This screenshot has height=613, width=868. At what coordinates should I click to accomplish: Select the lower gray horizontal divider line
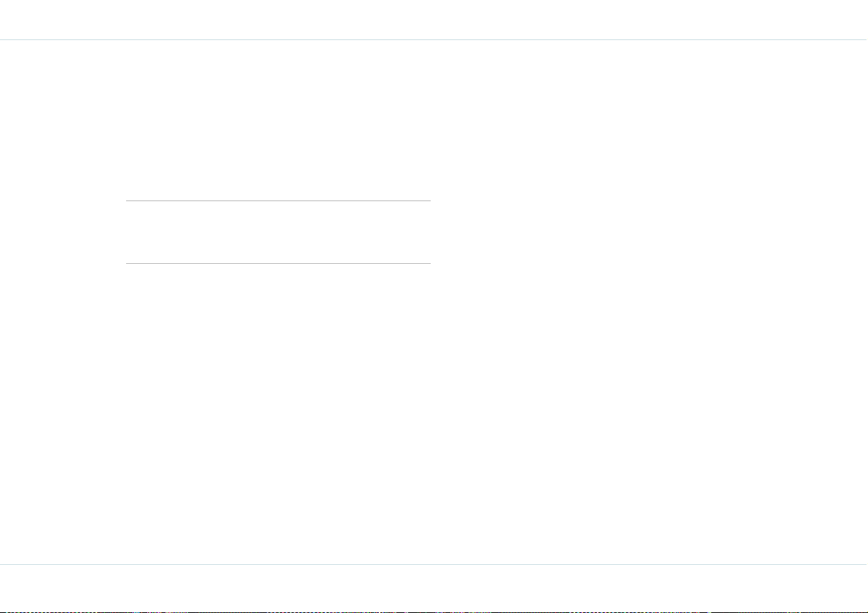pyautogui.click(x=278, y=263)
